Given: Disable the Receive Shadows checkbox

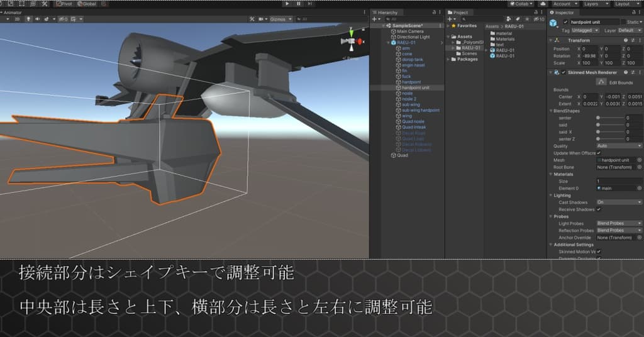Looking at the screenshot, I should [x=599, y=209].
